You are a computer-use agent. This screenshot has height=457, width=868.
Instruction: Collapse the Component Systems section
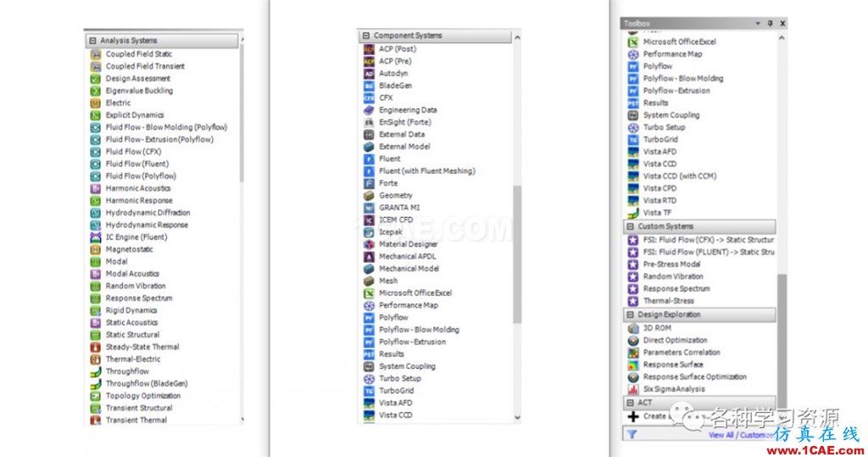[x=366, y=36]
